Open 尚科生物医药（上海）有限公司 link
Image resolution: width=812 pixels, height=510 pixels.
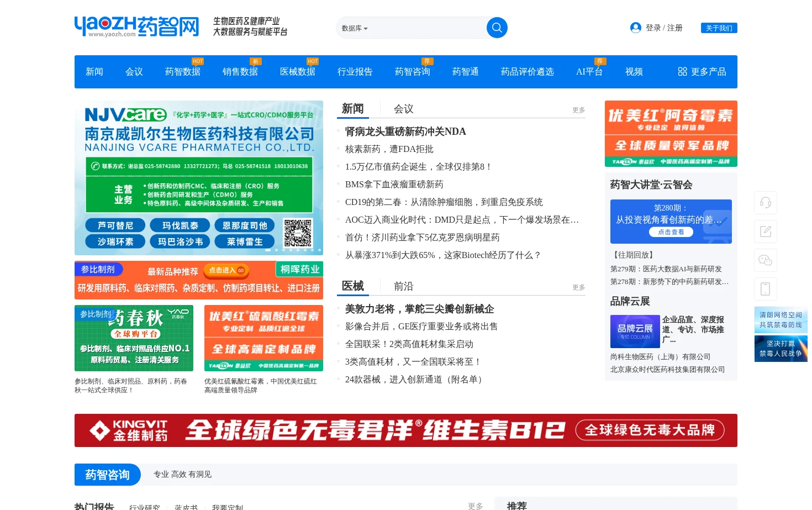coord(661,357)
